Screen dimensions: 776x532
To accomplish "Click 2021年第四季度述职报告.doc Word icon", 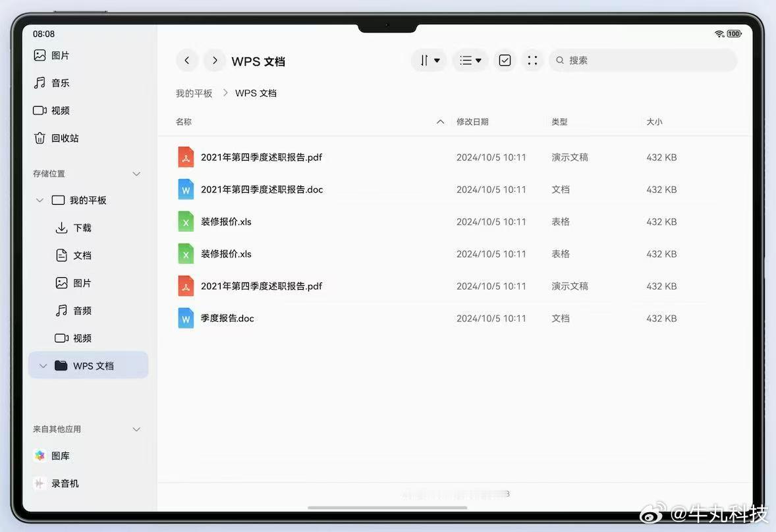I will click(x=186, y=190).
